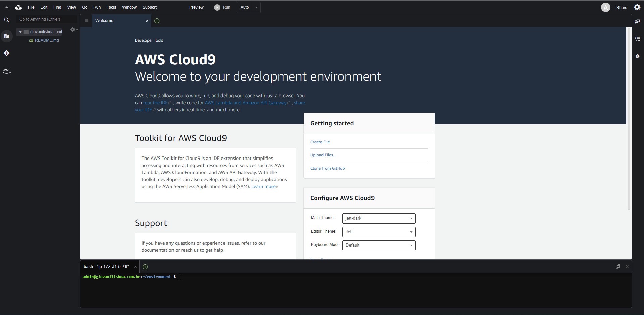Open the Go menu
Viewport: 644px width, 315px height.
[85, 7]
